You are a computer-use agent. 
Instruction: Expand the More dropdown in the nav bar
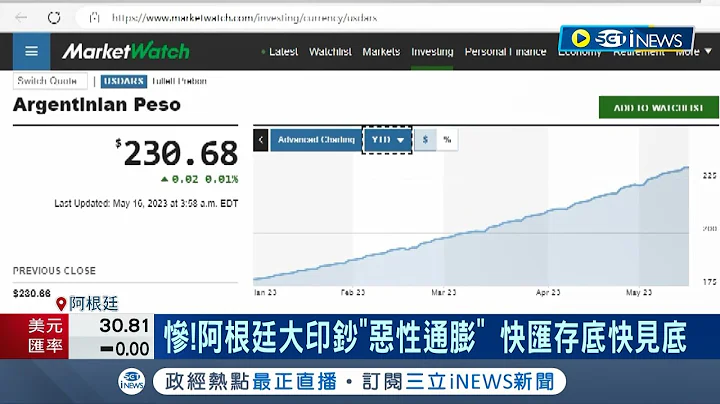[696, 51]
